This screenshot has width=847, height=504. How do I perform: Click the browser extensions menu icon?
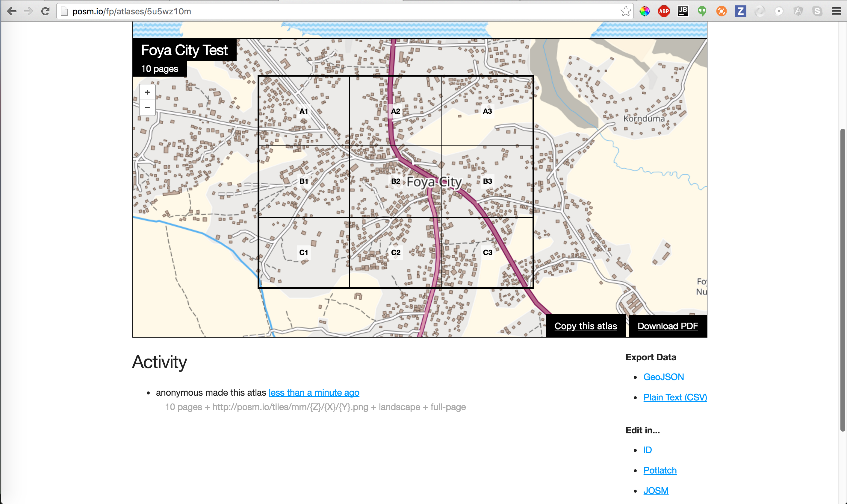tap(838, 11)
